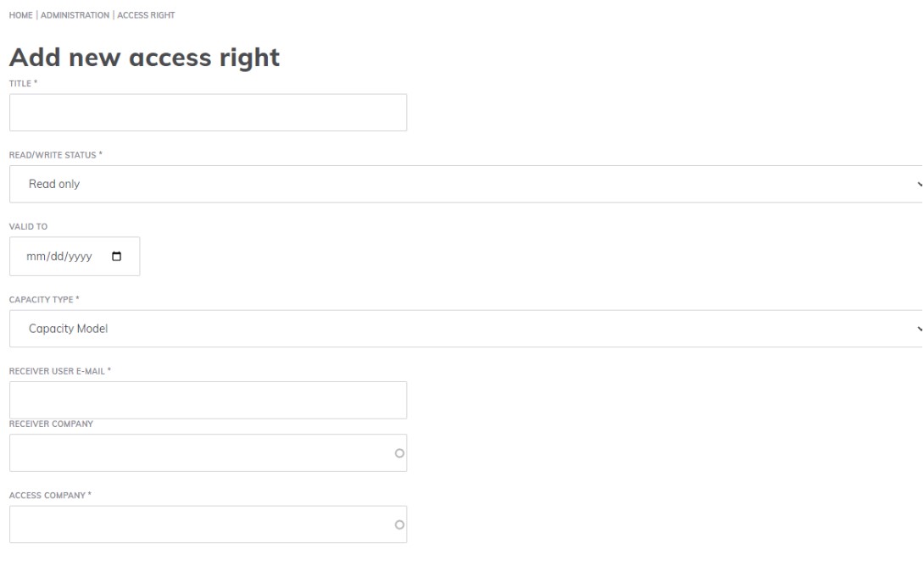Open the date picker calendar icon
Screen dimensions: 924x571
pyautogui.click(x=118, y=256)
